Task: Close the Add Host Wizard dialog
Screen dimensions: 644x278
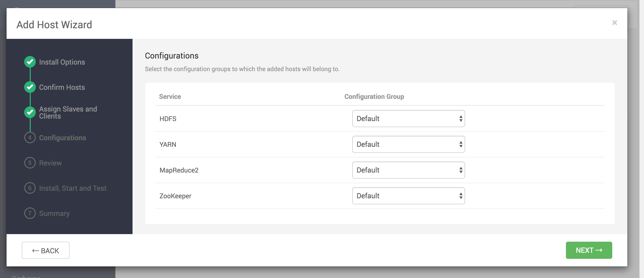Action: (615, 23)
